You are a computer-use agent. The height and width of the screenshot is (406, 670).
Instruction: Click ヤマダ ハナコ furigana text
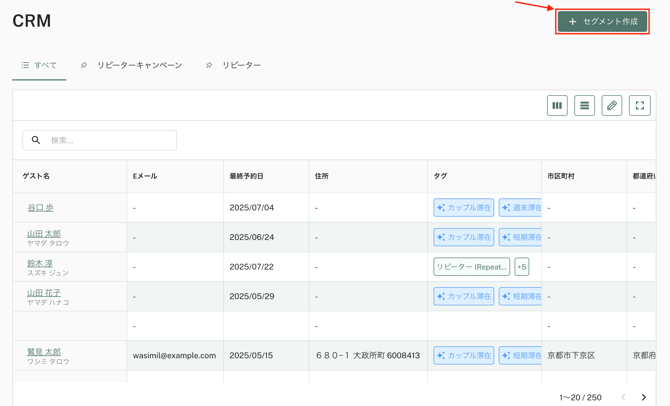(x=48, y=302)
